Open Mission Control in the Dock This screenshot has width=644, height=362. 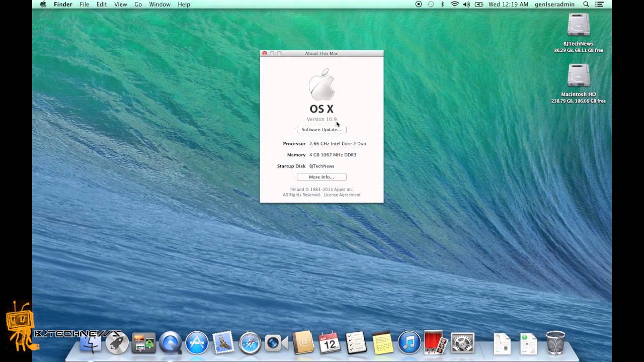[x=143, y=343]
